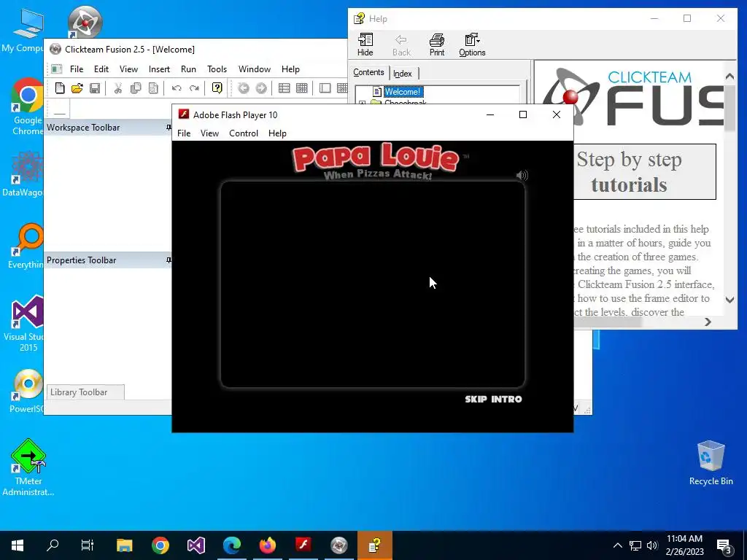Open Options dropdown in Help window

(x=472, y=44)
